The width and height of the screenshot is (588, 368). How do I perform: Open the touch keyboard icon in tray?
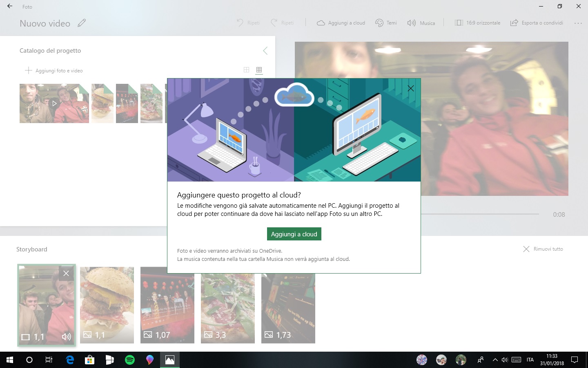click(x=517, y=360)
